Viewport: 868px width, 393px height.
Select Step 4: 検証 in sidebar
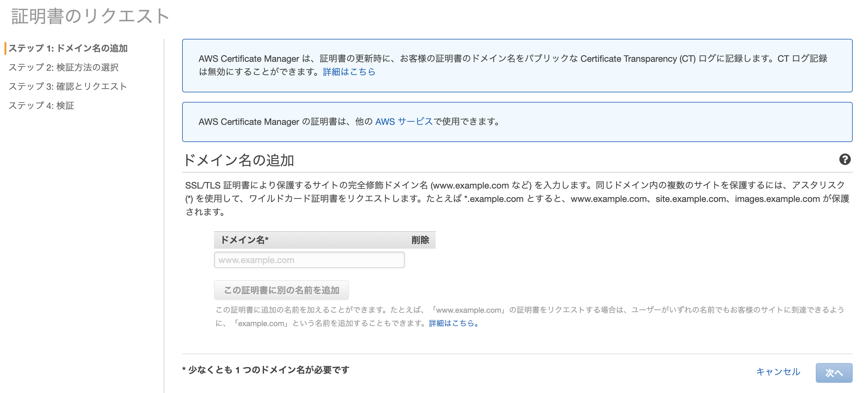(x=41, y=105)
